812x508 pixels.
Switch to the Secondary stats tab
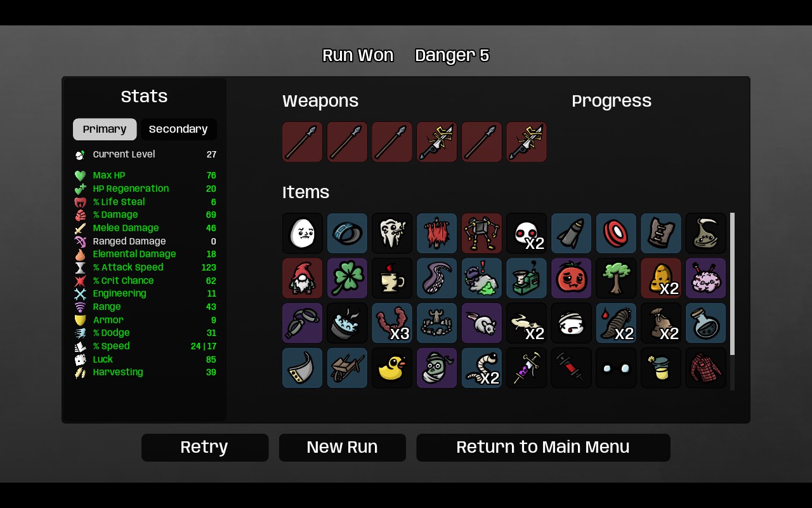[178, 129]
